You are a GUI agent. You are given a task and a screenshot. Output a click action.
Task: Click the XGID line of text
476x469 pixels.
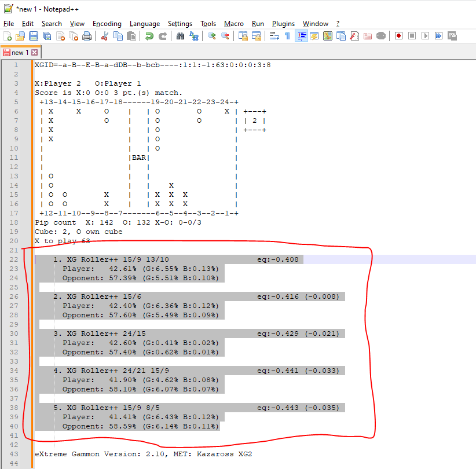pyautogui.click(x=152, y=65)
